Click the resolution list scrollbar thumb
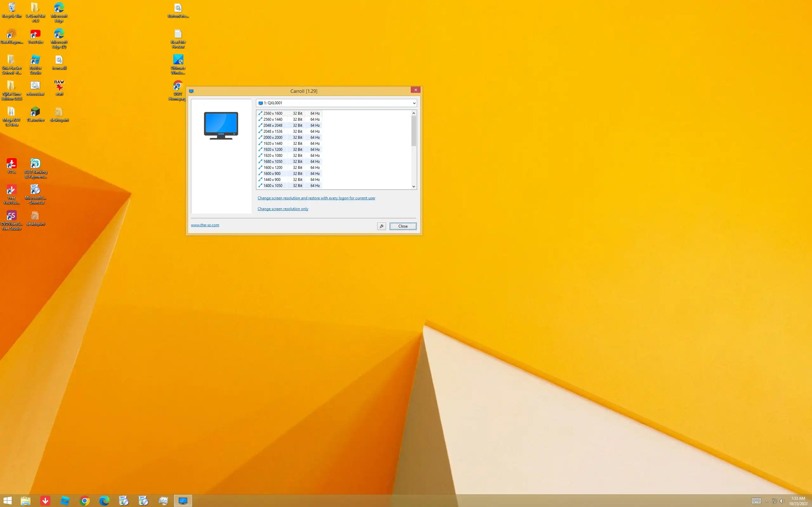The height and width of the screenshot is (507, 812). click(413, 131)
